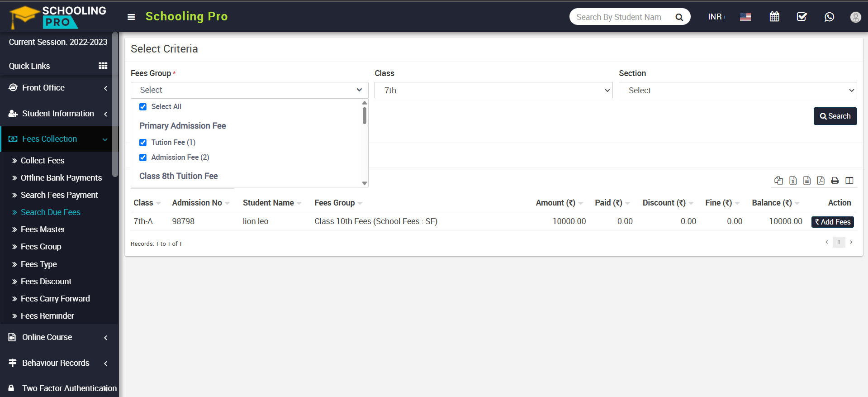Click the Search button
This screenshot has width=868, height=397.
(835, 116)
